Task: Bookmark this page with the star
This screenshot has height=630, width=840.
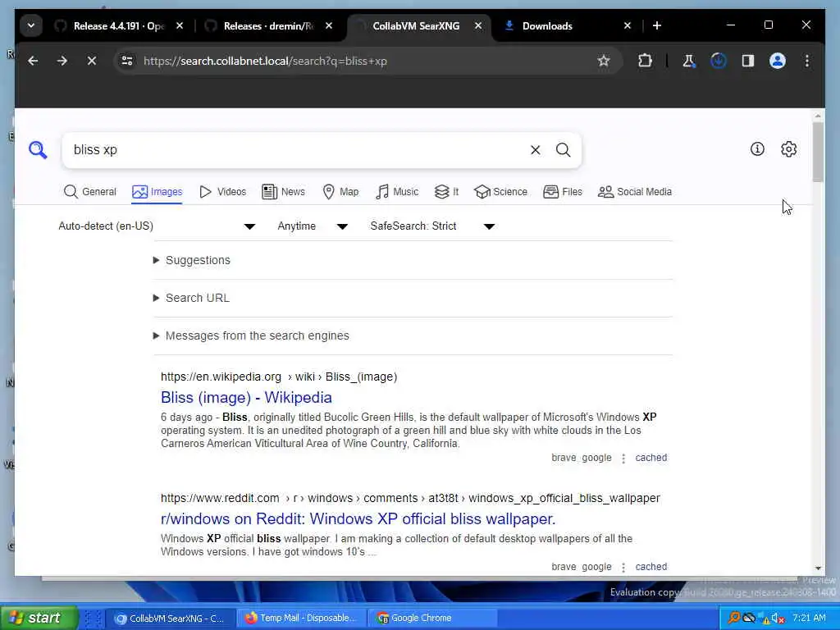Action: 604,61
